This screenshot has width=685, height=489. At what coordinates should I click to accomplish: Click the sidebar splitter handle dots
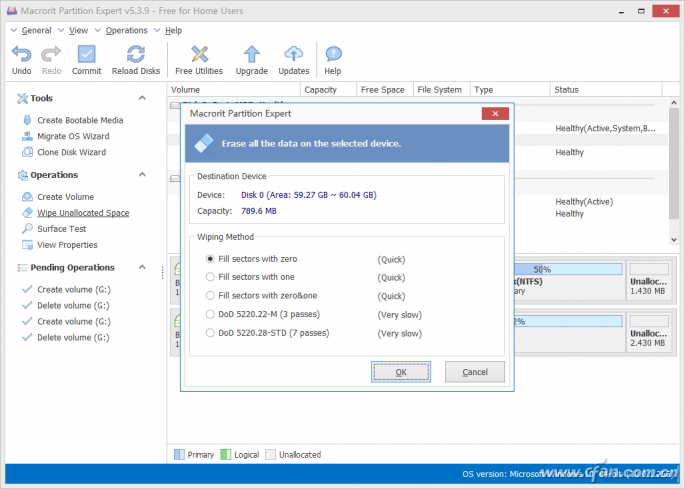pos(163,273)
